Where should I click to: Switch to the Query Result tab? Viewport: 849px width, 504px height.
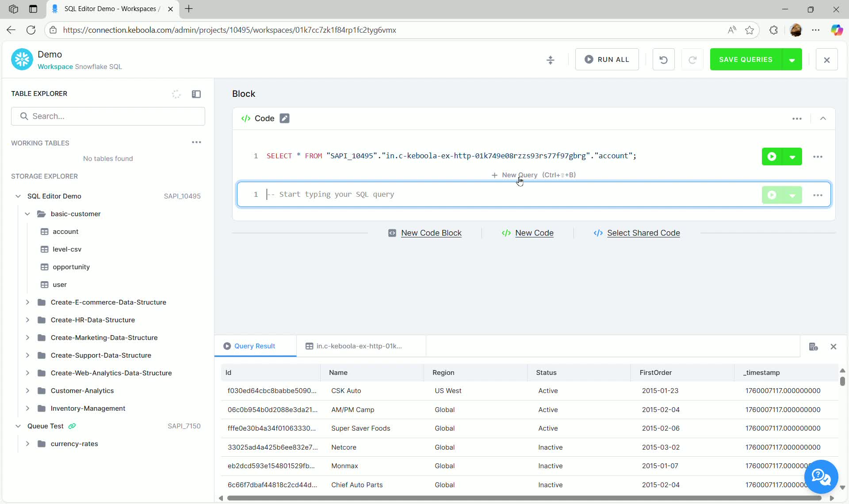click(255, 346)
